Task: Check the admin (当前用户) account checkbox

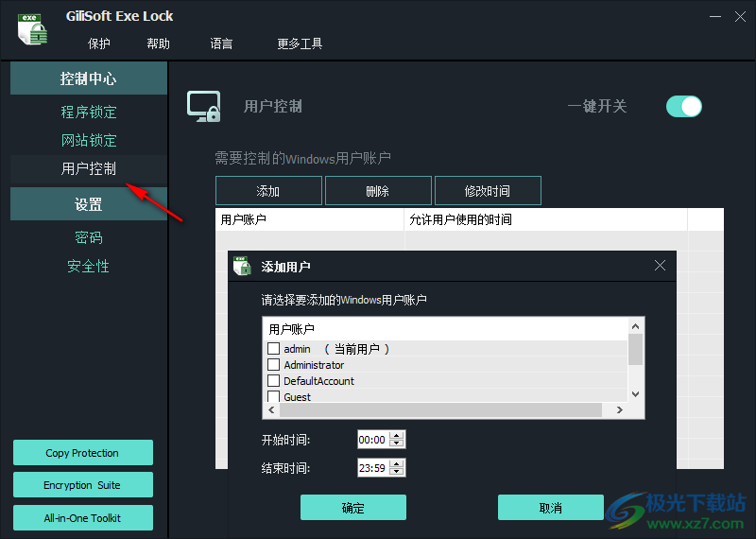Action: [273, 348]
